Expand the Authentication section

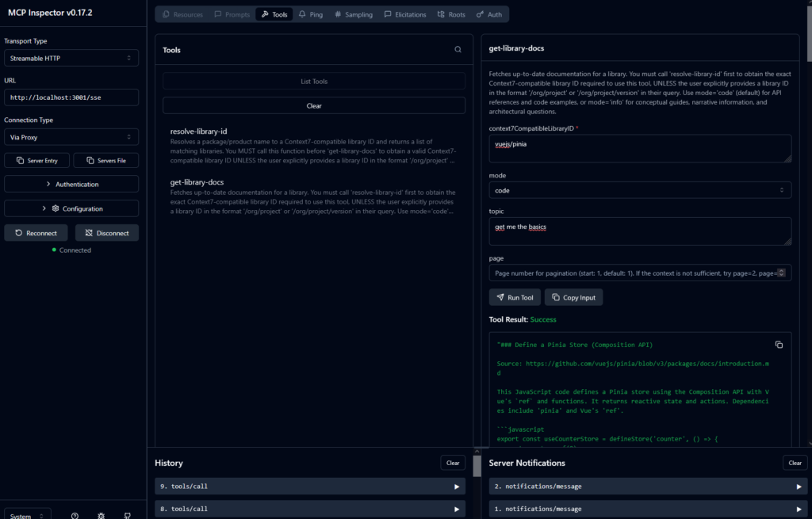point(71,185)
